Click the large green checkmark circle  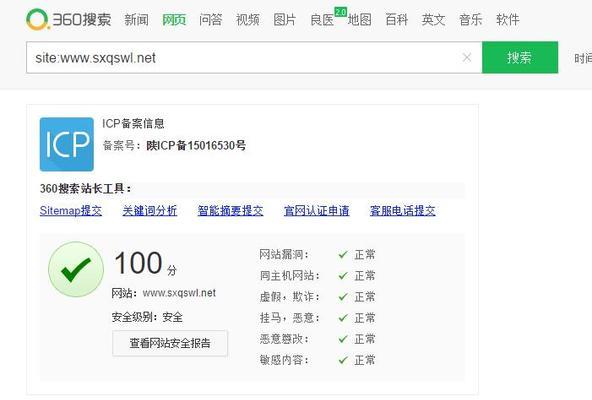(76, 269)
